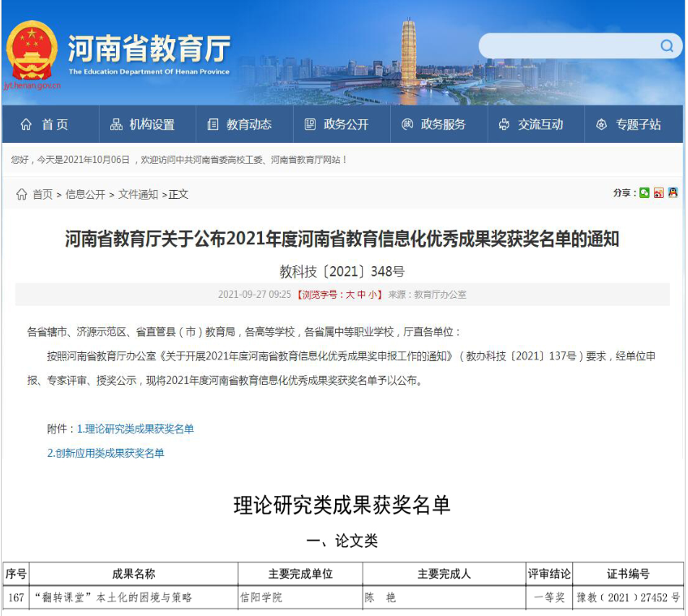Open attachment 2.创新应用类成果获奖名单
Viewport: 688px width, 616px height.
(x=105, y=453)
